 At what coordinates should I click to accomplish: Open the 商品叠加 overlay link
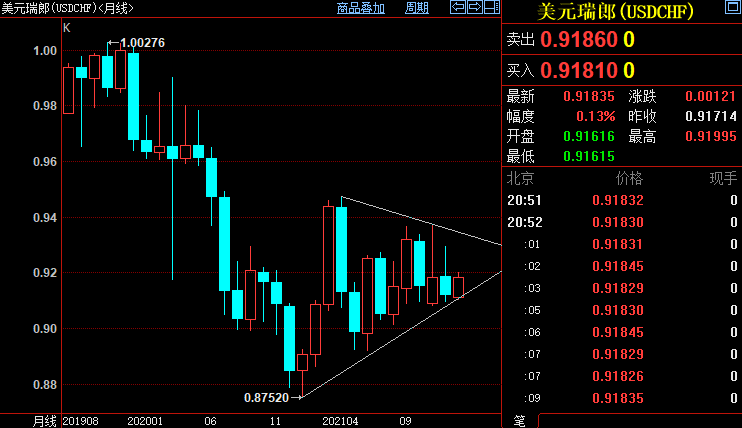(361, 9)
